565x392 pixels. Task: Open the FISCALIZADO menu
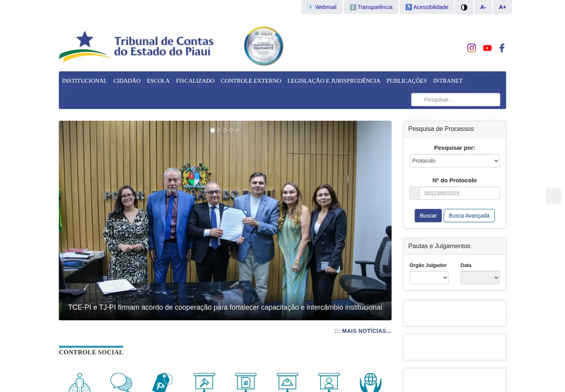pyautogui.click(x=195, y=81)
